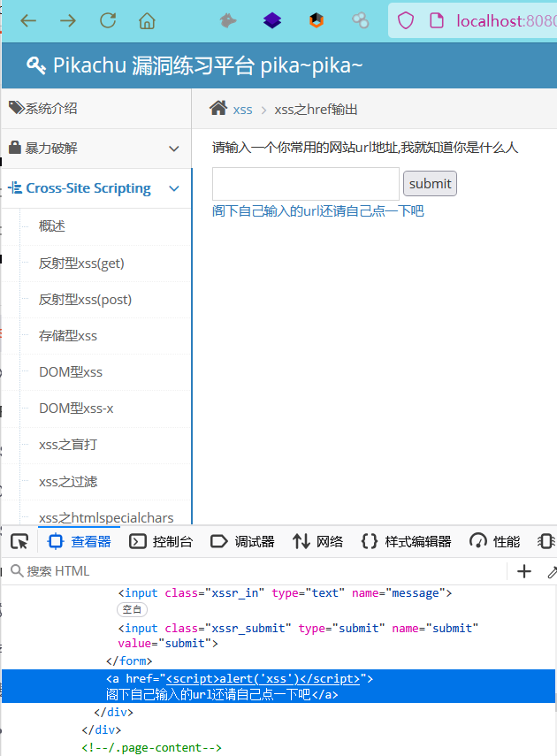Image resolution: width=557 pixels, height=756 pixels.
Task: Click the eyedropper icon in the inspector
Action: (x=553, y=572)
